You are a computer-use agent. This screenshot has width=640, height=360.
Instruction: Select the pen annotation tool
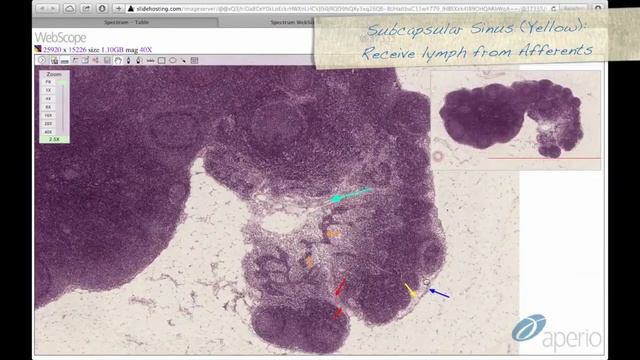[128, 60]
